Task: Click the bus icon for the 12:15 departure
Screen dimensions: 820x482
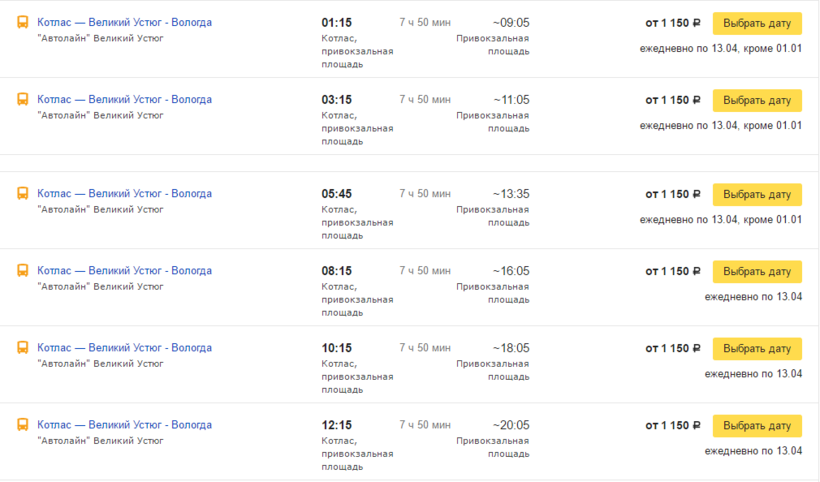Action: 23,425
